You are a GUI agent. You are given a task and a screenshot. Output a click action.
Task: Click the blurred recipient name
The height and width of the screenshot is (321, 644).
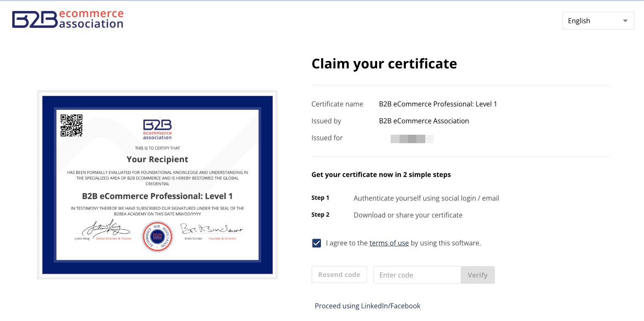(412, 139)
